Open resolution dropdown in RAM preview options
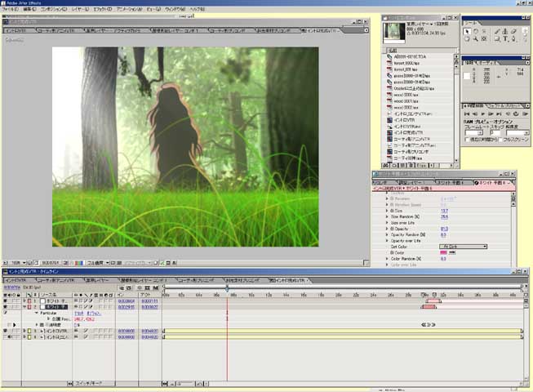This screenshot has width=533, height=392. coord(517,133)
